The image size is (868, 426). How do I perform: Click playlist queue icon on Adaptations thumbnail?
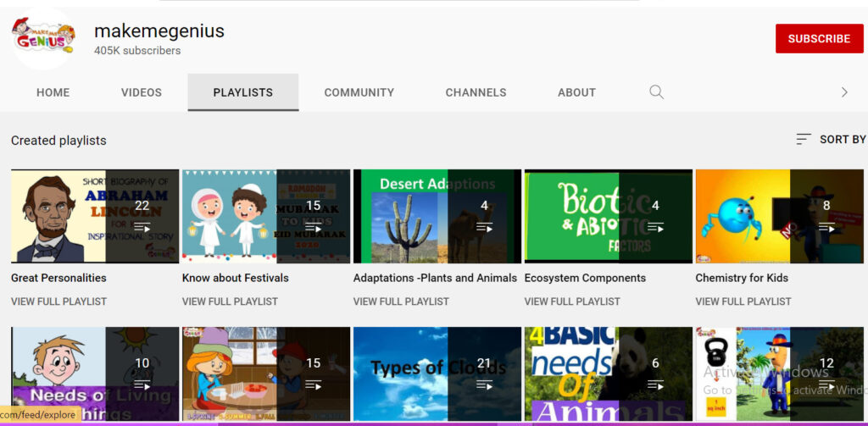click(x=485, y=227)
